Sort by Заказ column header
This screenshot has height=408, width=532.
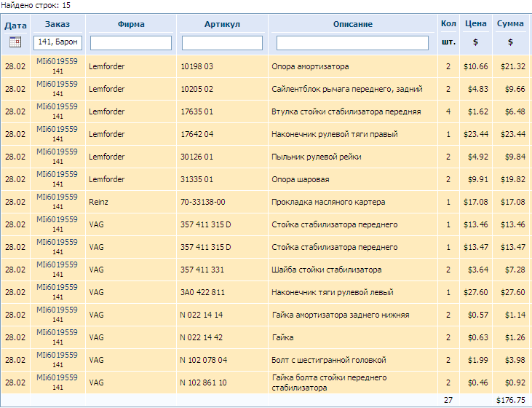point(57,25)
